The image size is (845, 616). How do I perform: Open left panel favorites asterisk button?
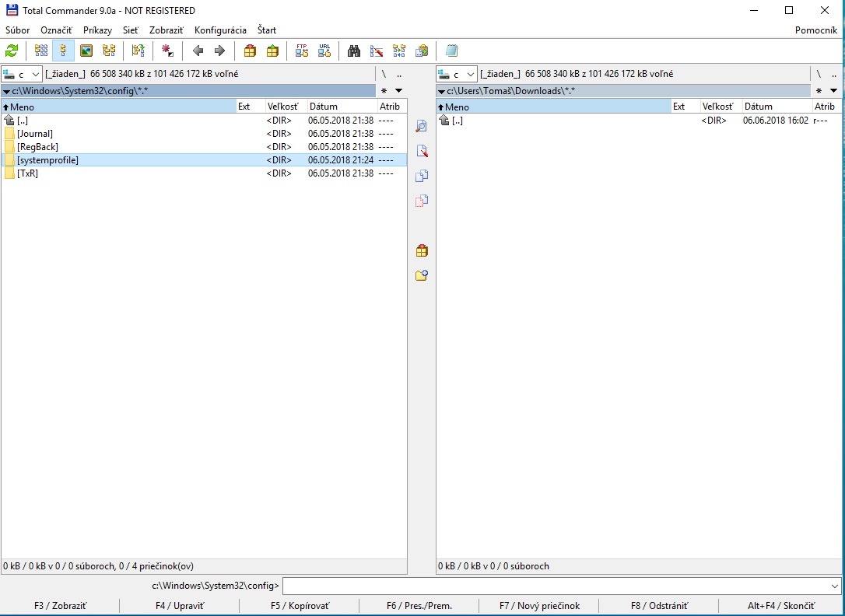pyautogui.click(x=384, y=90)
